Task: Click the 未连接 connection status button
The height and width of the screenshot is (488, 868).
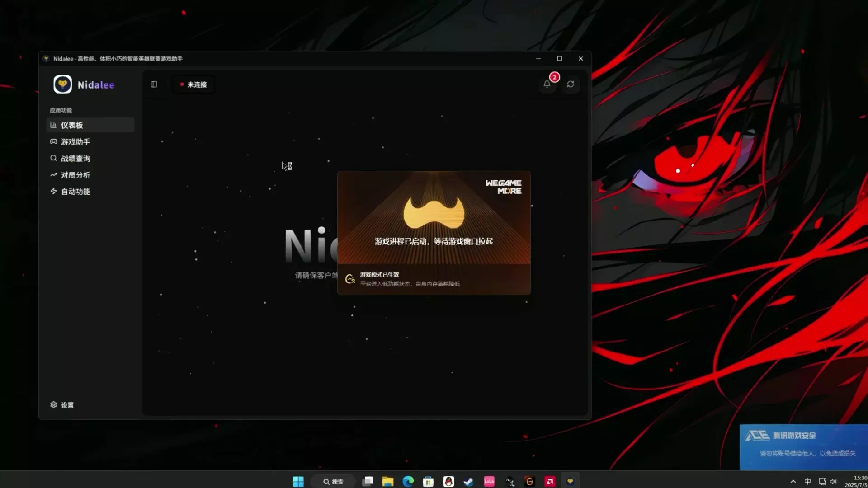Action: click(x=193, y=84)
